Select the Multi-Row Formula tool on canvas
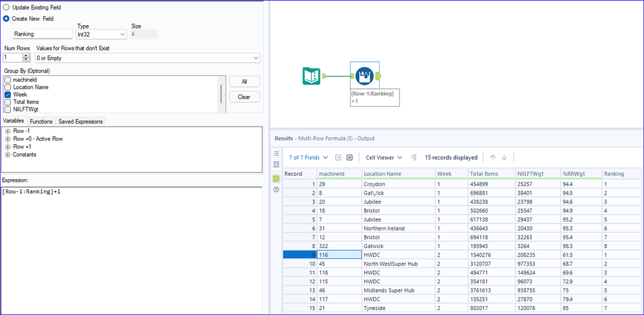 pos(364,75)
